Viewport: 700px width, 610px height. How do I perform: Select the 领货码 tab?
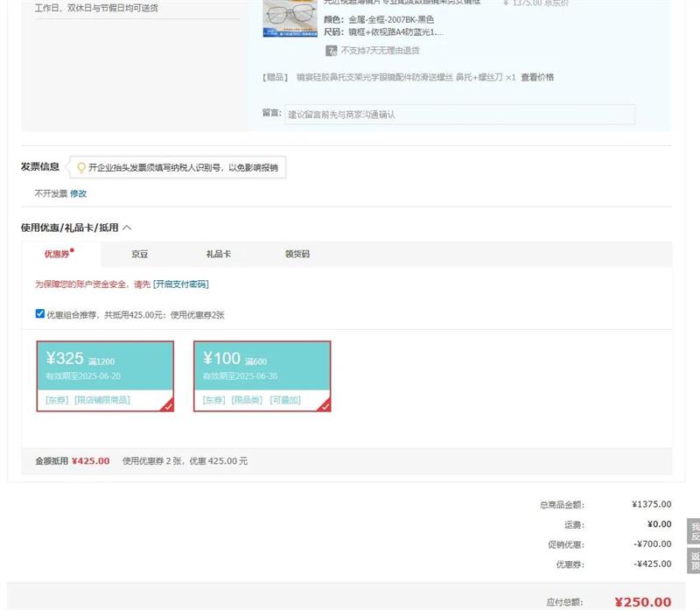(x=297, y=255)
